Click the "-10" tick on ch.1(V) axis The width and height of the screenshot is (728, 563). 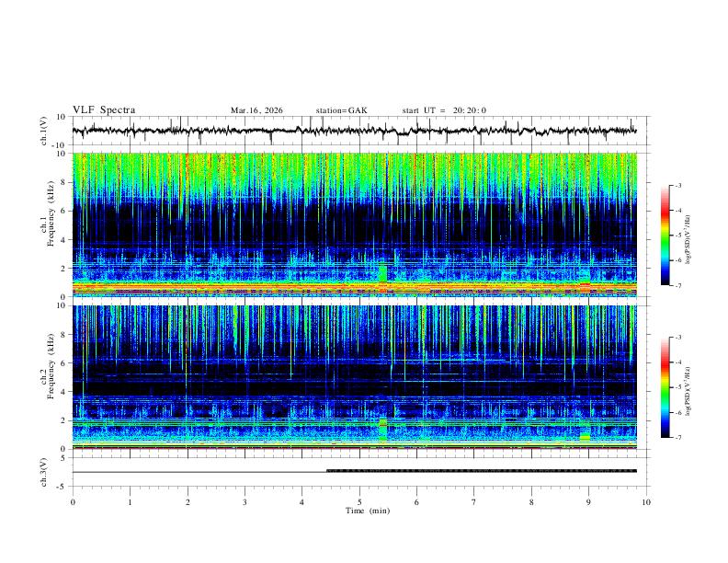[x=60, y=145]
